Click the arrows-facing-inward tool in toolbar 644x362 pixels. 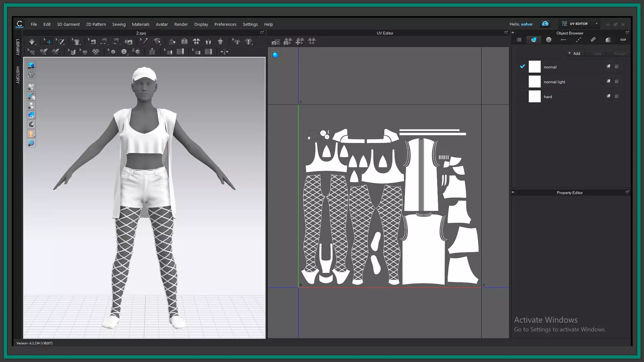click(x=224, y=52)
